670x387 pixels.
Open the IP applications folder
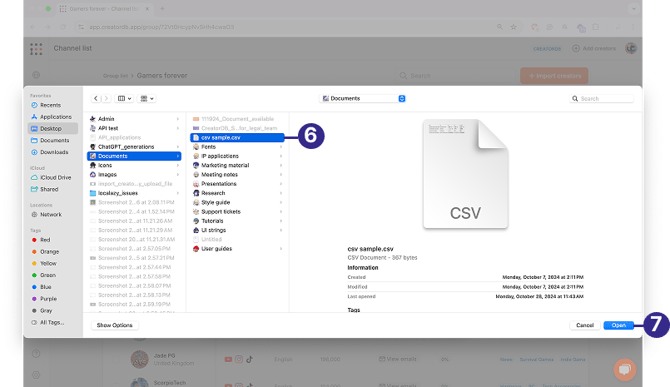(x=237, y=156)
